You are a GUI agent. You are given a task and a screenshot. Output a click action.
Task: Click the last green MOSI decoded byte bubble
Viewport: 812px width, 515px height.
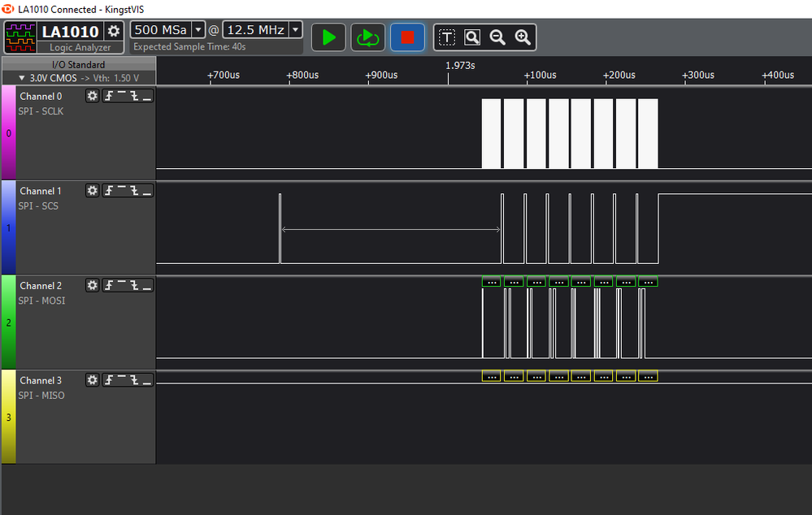coord(649,282)
